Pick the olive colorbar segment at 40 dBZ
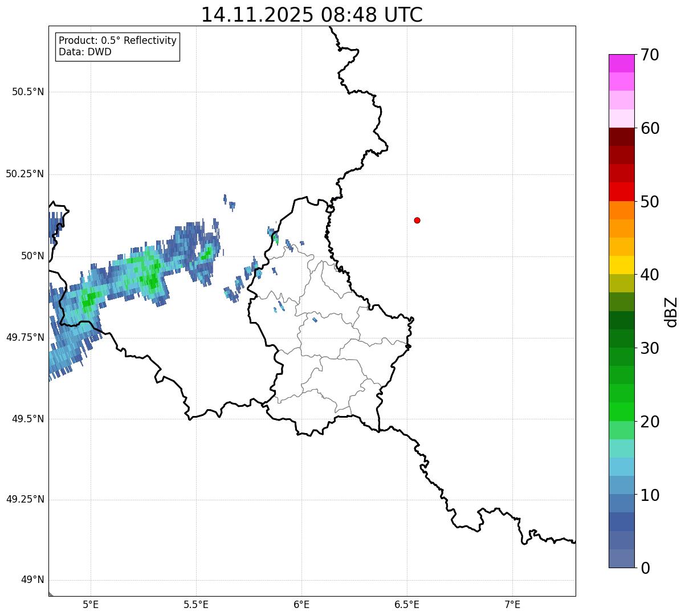Screen dimensions: 685x616 [x=621, y=283]
